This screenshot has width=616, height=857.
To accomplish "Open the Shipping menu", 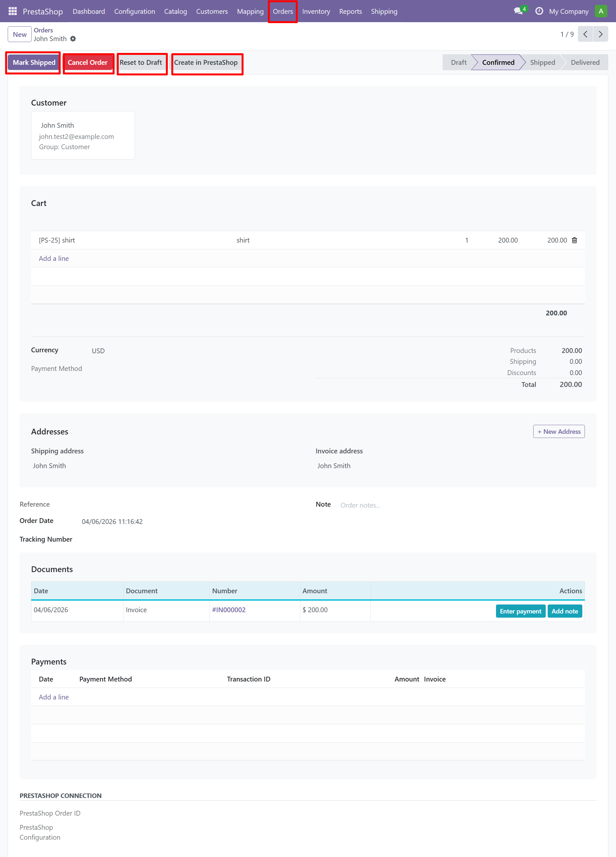I will [384, 12].
